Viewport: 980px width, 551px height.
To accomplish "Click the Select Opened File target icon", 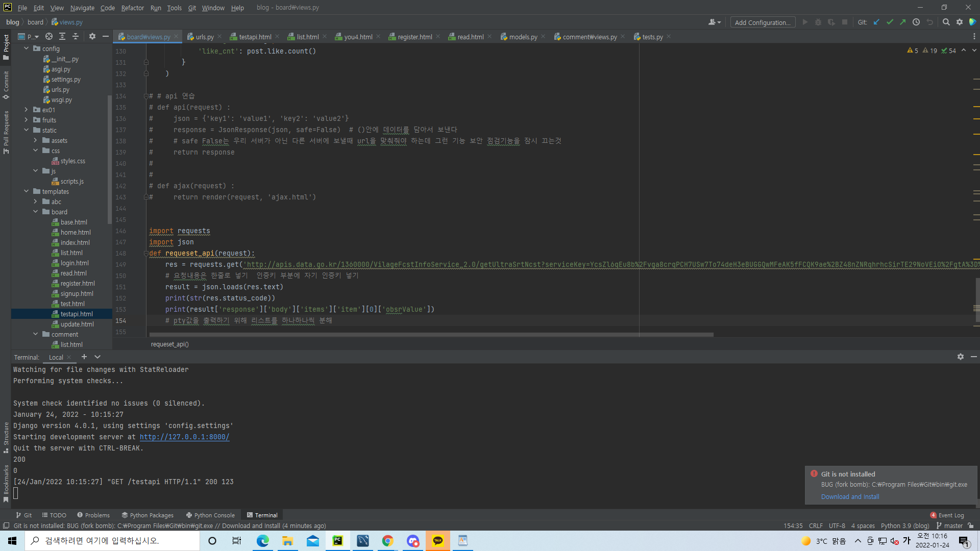I will (49, 36).
